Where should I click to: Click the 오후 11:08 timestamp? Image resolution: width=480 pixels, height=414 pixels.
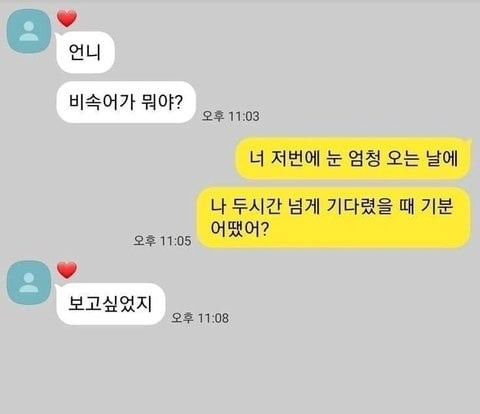coord(200,318)
